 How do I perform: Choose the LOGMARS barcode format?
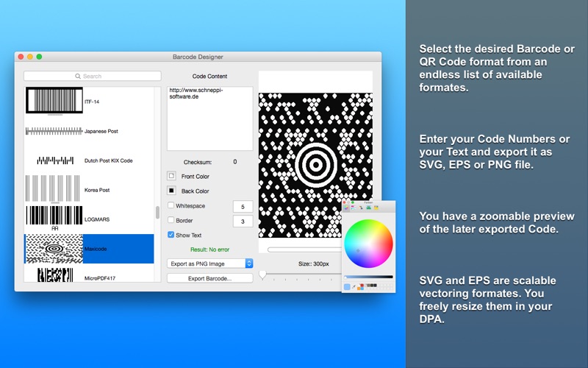(97, 219)
